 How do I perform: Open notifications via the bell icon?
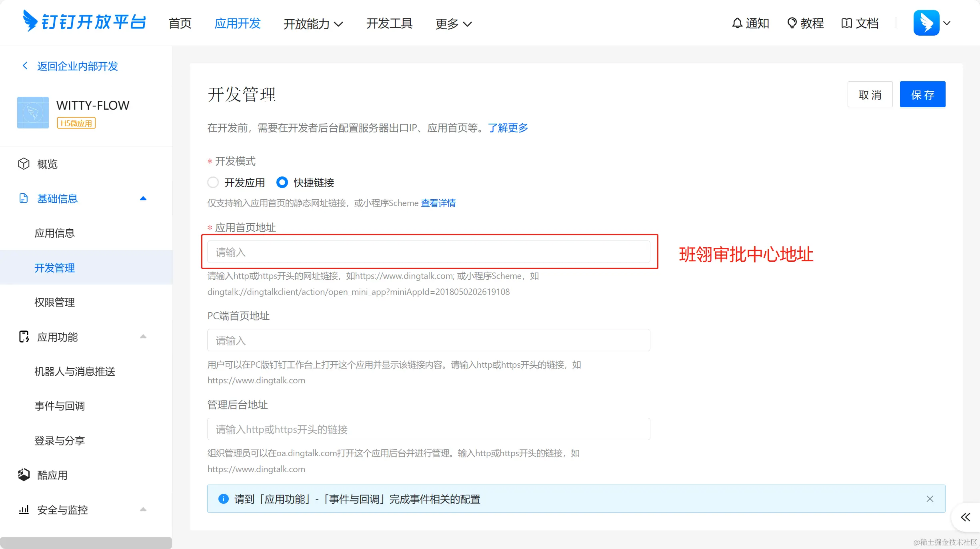coord(737,23)
